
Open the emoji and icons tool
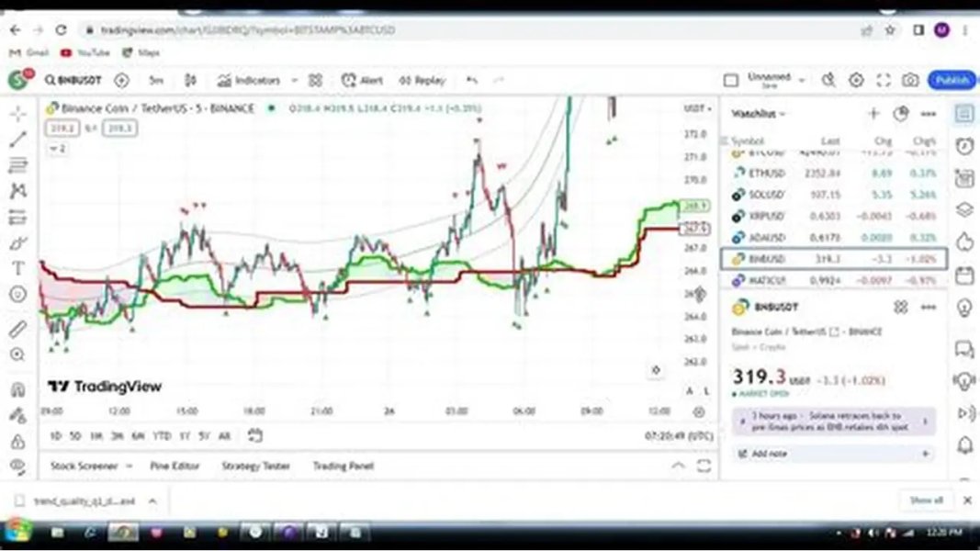pos(18,294)
